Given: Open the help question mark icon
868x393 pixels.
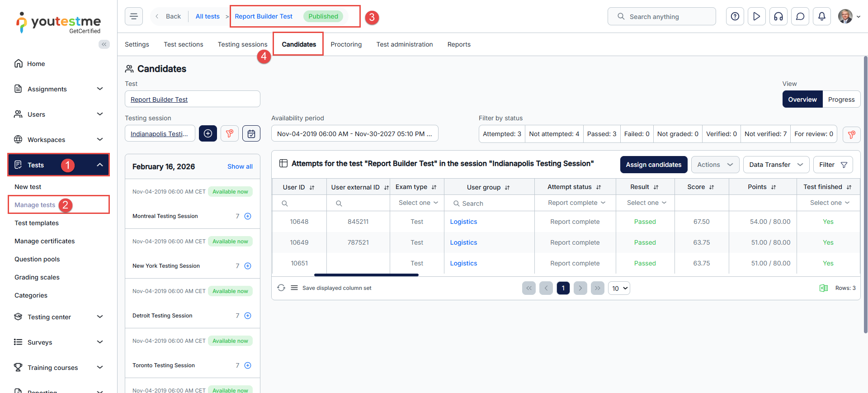Looking at the screenshot, I should (x=735, y=17).
